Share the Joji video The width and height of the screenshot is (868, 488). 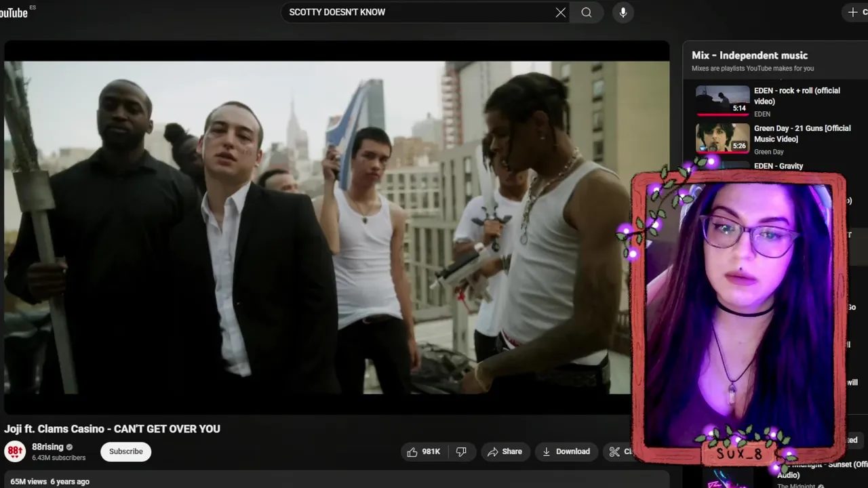tap(505, 451)
